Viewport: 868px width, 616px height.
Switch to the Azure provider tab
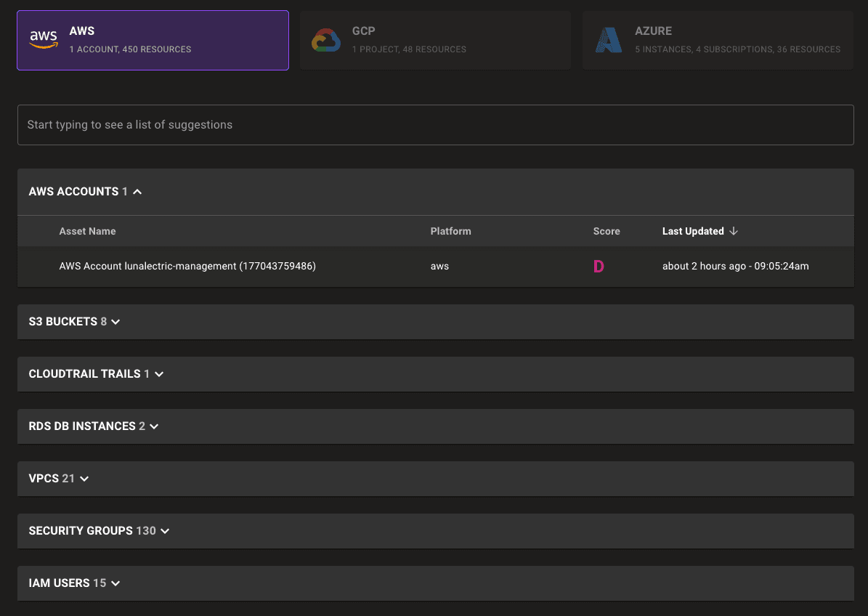pos(717,41)
